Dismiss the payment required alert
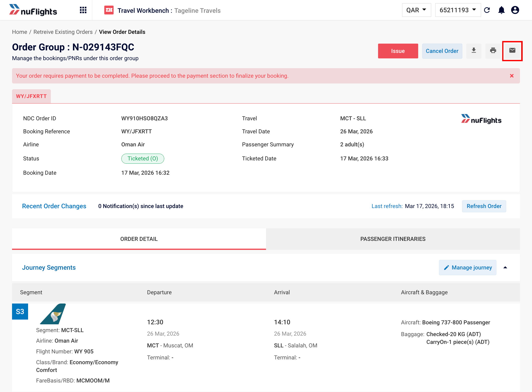The width and height of the screenshot is (532, 392). [512, 76]
